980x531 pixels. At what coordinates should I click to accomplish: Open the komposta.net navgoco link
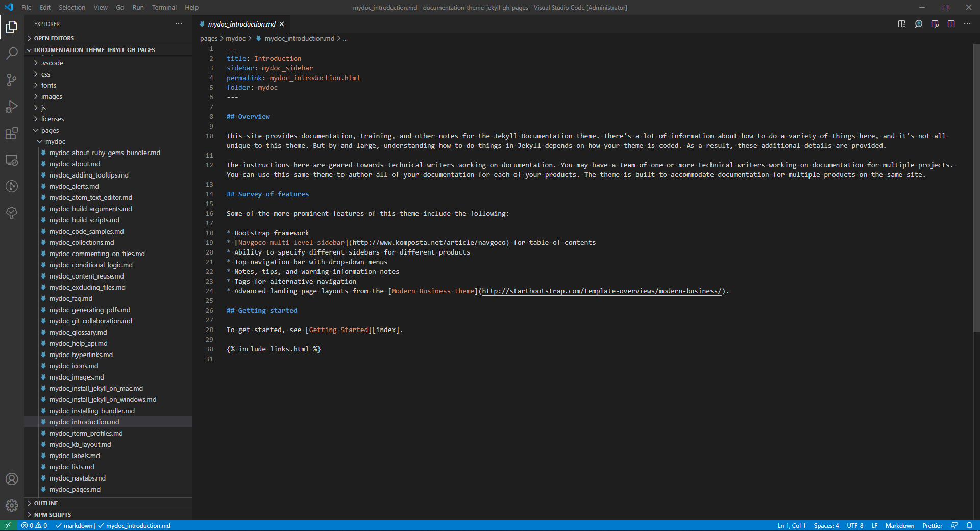point(429,242)
